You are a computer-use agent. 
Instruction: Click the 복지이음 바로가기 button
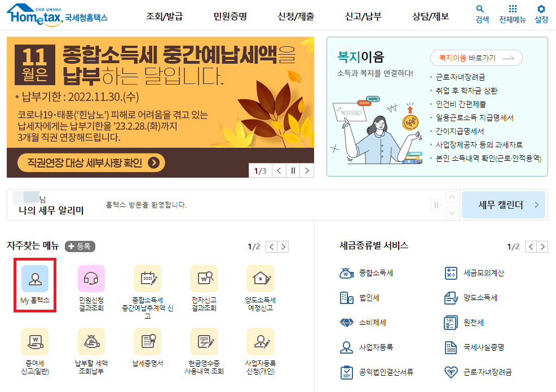point(476,58)
